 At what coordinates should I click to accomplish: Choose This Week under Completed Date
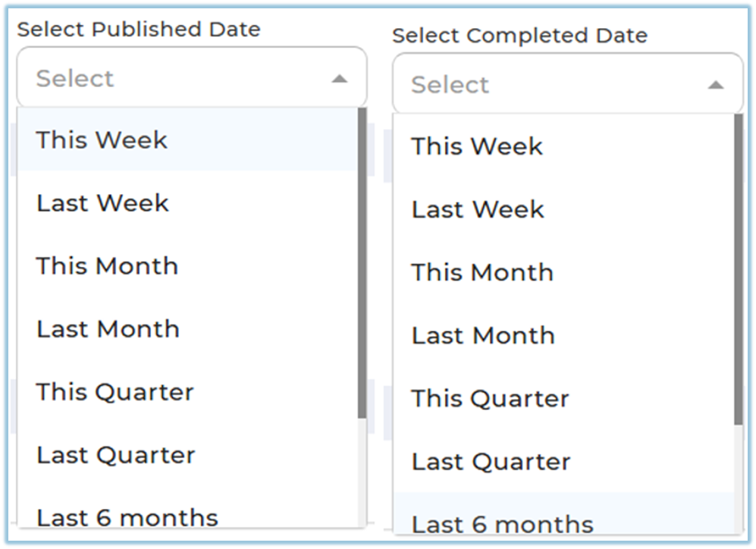click(x=478, y=146)
